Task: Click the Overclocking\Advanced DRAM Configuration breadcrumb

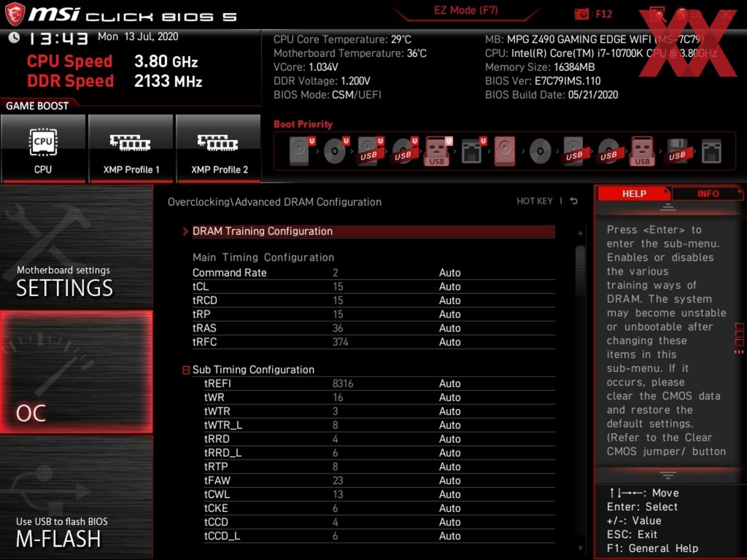Action: pos(275,202)
